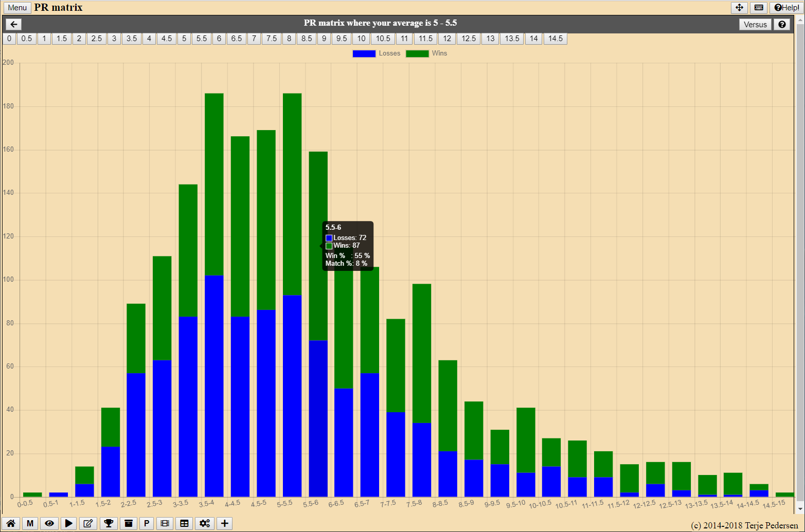Click the back arrow in header bar
The width and height of the screenshot is (805, 532).
[x=13, y=24]
